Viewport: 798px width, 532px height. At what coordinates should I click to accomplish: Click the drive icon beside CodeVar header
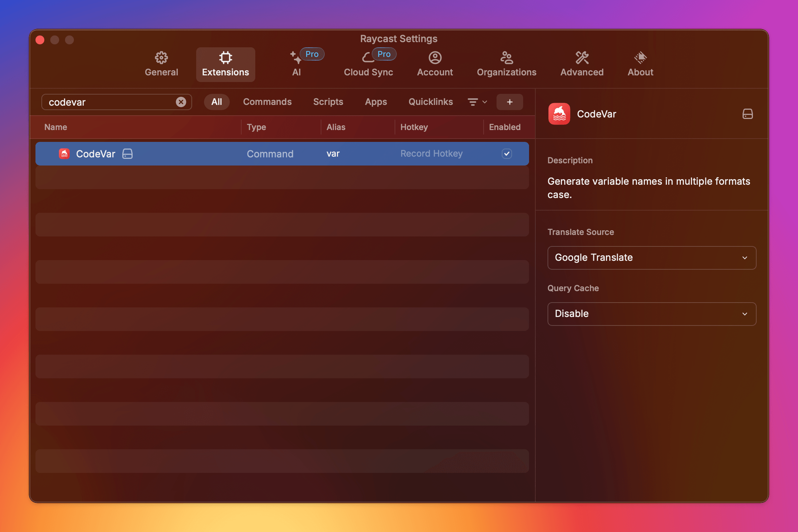[x=747, y=114]
